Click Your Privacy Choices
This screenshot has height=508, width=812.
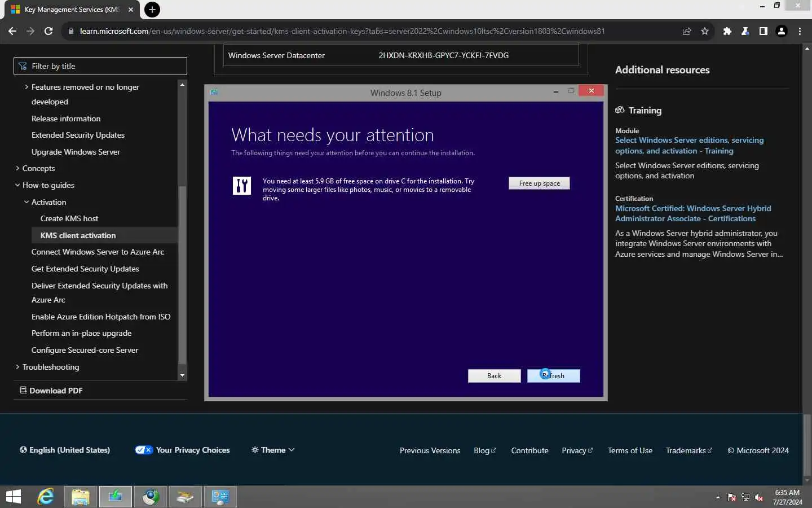(182, 450)
